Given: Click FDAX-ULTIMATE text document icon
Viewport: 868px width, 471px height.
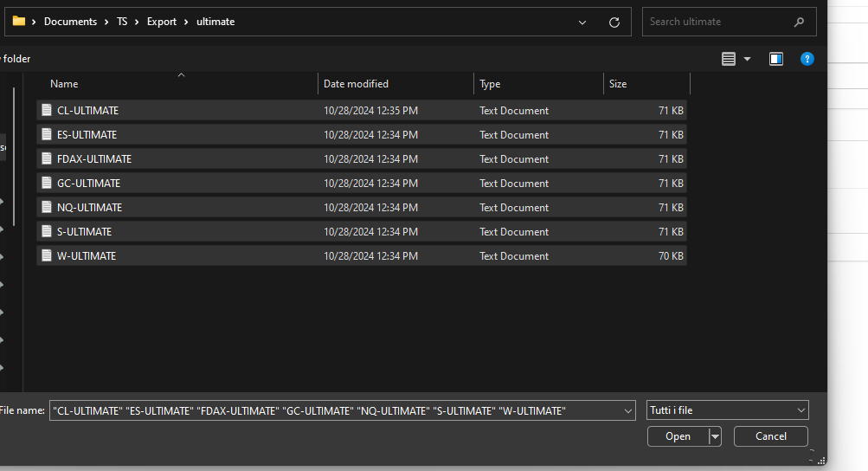Looking at the screenshot, I should (x=47, y=159).
